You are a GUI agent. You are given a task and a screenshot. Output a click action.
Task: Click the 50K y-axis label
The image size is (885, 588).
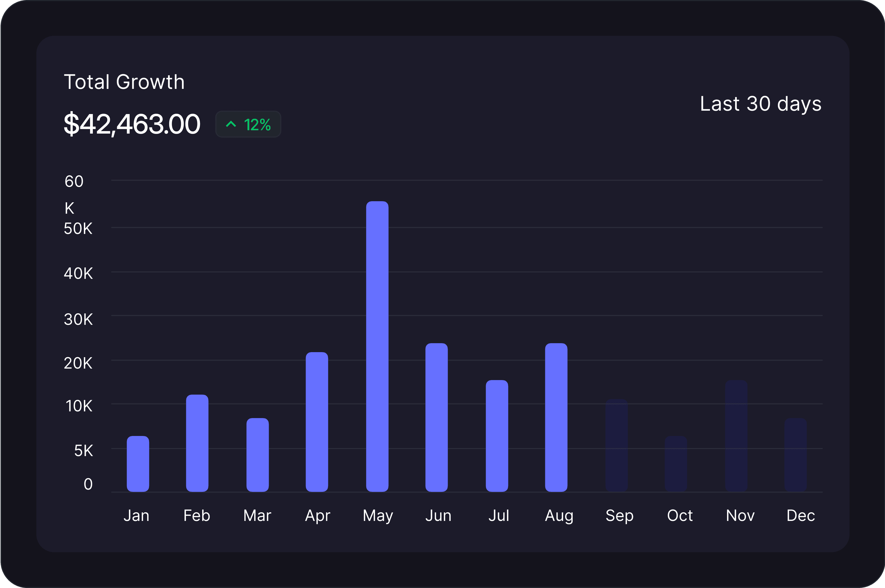click(78, 229)
